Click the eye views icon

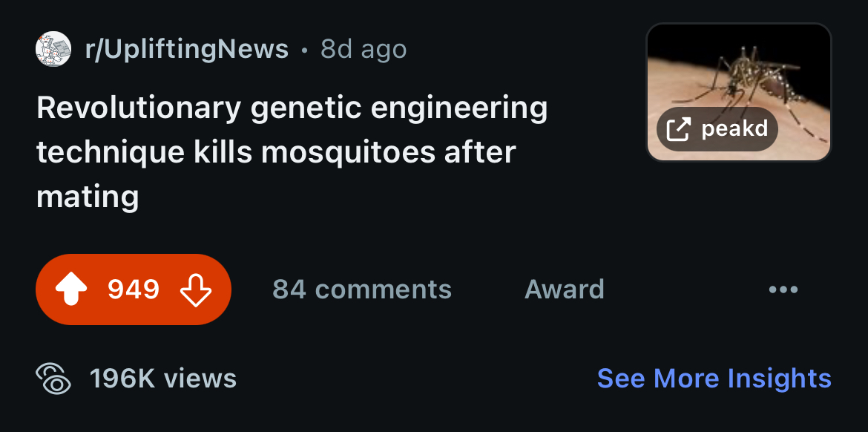53,379
